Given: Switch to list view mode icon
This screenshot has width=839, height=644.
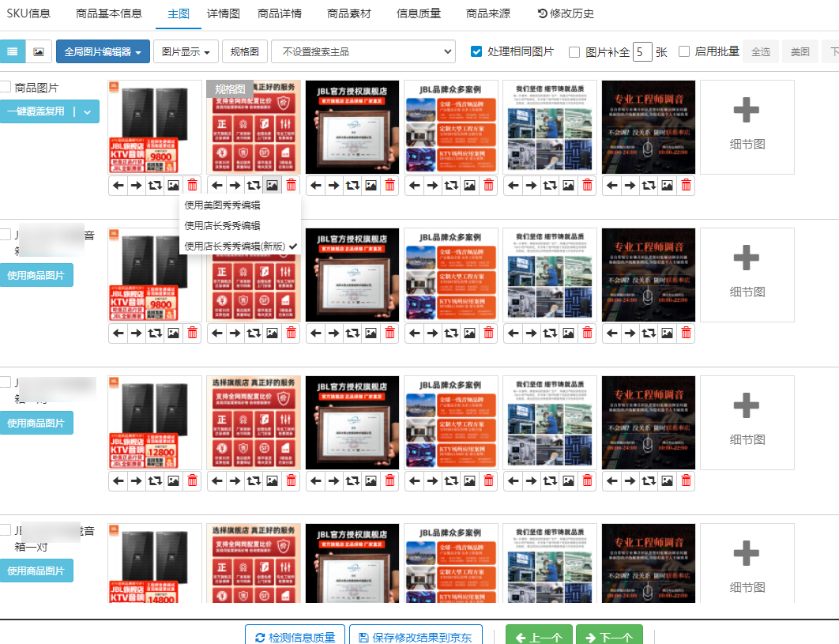Looking at the screenshot, I should 12,52.
